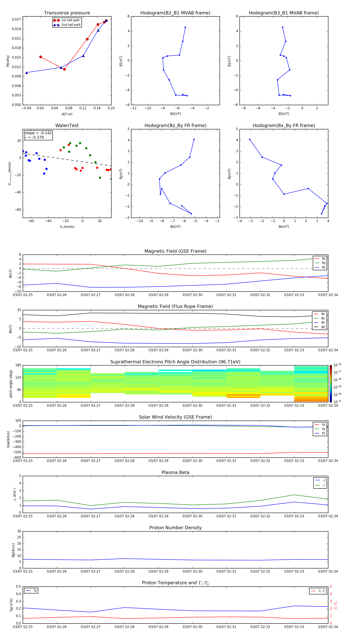
Task: Click 'Hodogram(Bx_By FR frame)' title
Action: [x=284, y=125]
